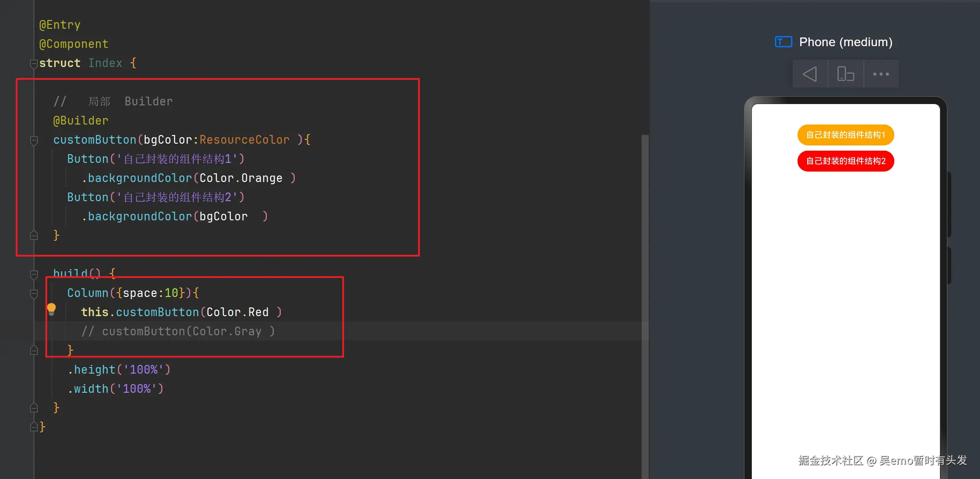Viewport: 980px width, 479px height.
Task: Select the Phone (medium) device label
Action: (x=845, y=42)
